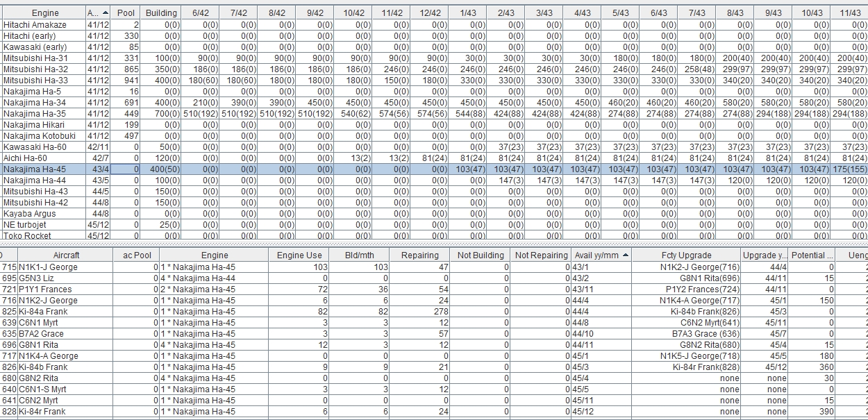
Task: Sort by the Fcty Upgrade column header
Action: tap(687, 255)
